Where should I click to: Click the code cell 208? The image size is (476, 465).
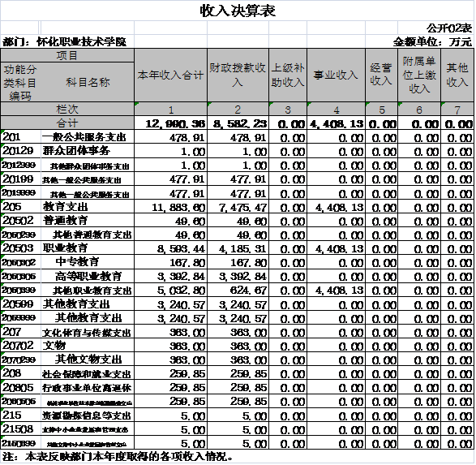tap(20, 373)
